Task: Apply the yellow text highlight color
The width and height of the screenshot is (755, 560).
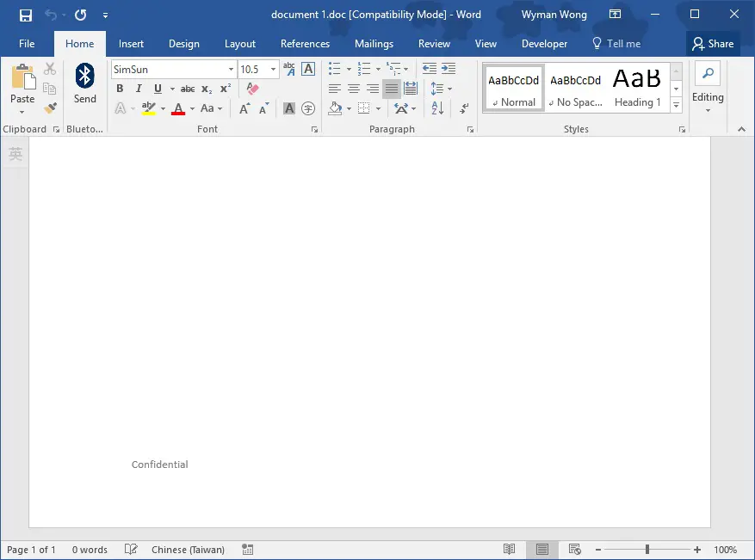Action: pos(148,108)
